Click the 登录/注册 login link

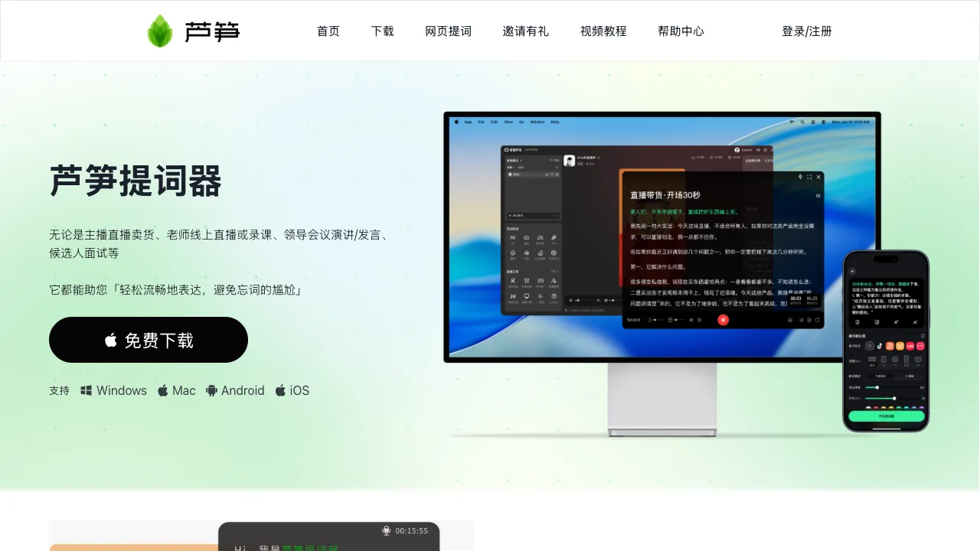click(x=807, y=31)
